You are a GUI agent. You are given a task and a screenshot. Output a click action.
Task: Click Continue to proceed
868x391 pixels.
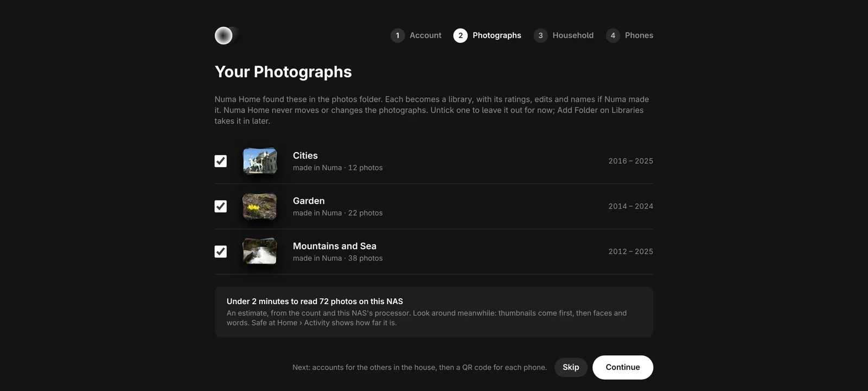click(x=623, y=367)
